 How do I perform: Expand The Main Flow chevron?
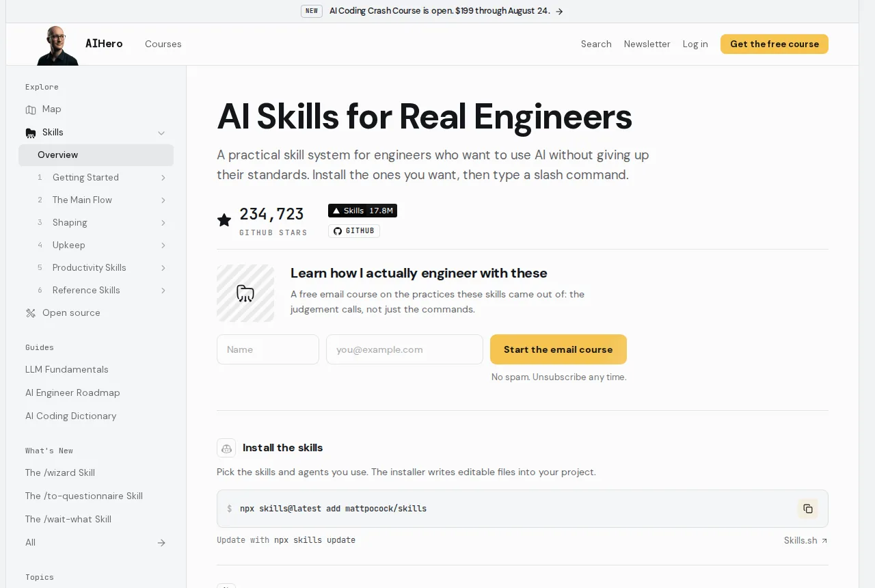[163, 200]
